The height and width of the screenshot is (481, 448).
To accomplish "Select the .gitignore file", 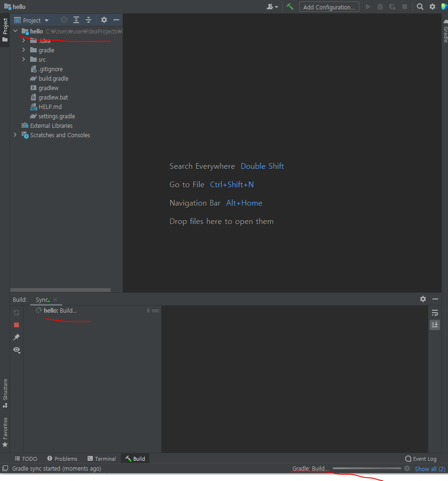I will (x=47, y=69).
